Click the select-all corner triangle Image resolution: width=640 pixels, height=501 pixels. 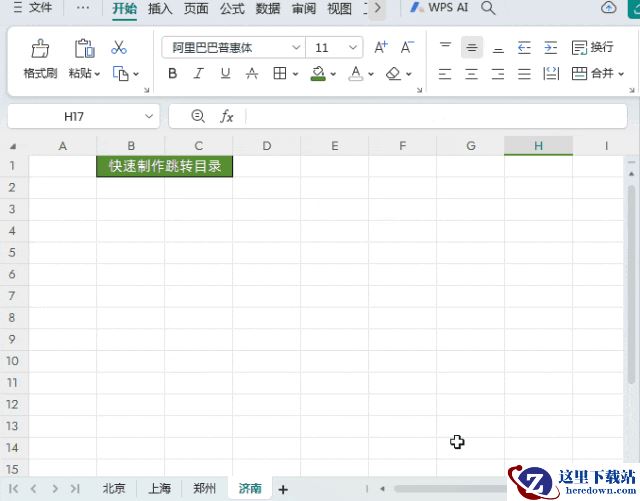[13, 146]
